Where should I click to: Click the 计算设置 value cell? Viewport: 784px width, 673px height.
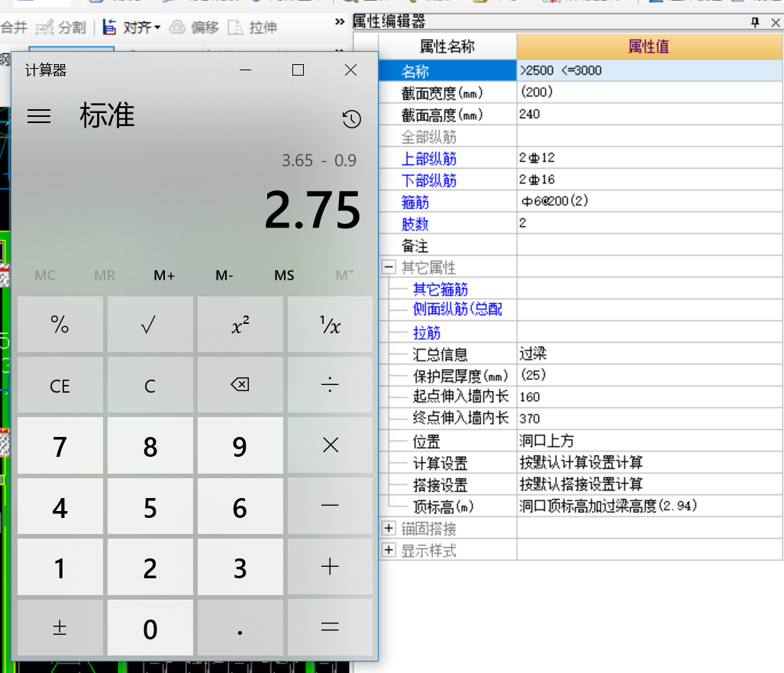click(650, 462)
